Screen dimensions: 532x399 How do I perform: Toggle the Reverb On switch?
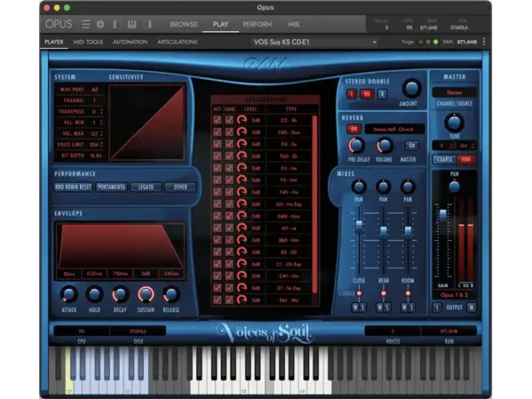point(354,129)
